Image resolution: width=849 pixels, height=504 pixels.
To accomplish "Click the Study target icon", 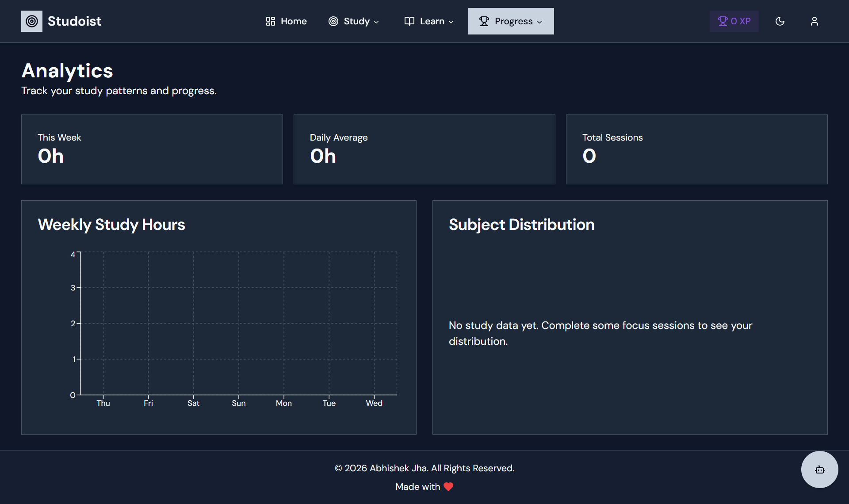I will click(x=333, y=21).
